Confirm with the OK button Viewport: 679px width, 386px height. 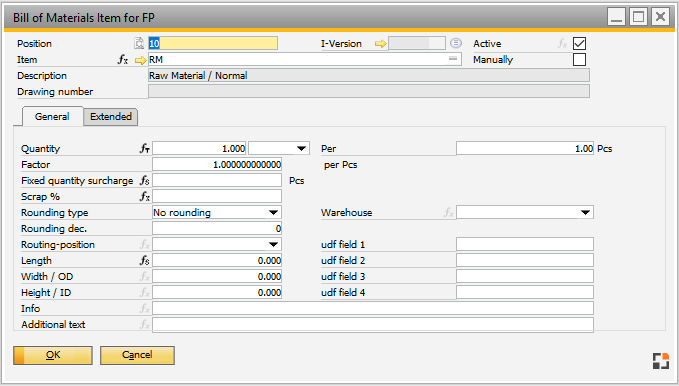click(53, 355)
